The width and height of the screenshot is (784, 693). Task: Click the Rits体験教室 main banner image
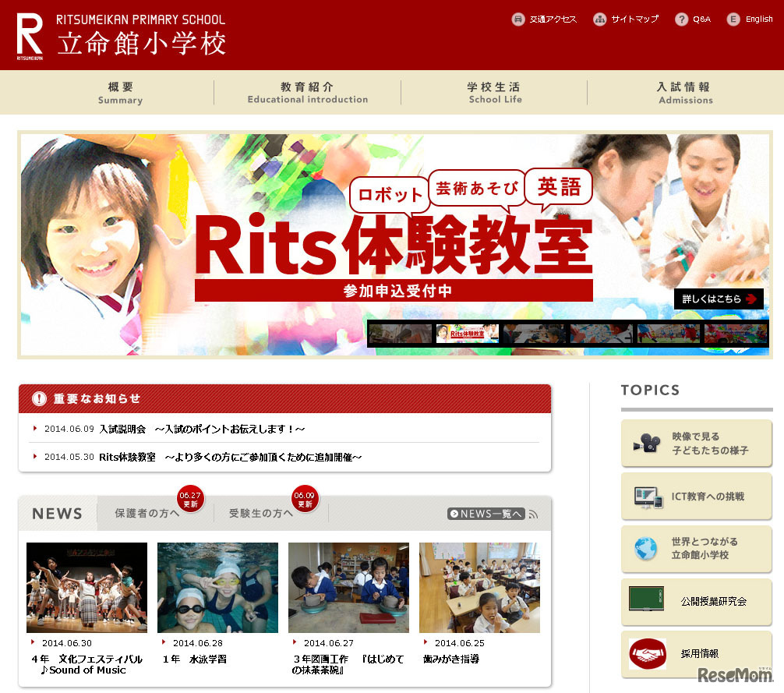click(395, 245)
